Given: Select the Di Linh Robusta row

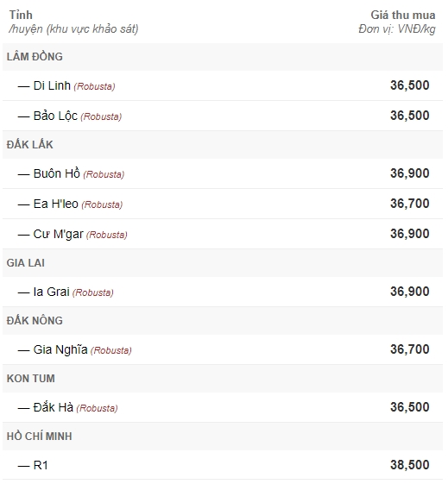Looking at the screenshot, I should coord(223,85).
